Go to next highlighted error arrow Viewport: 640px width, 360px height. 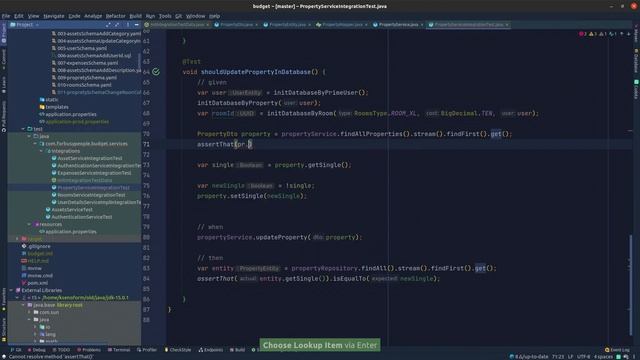click(x=629, y=34)
